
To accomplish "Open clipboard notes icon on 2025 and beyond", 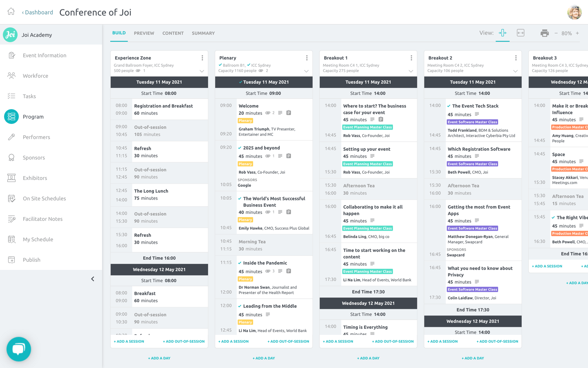I will tap(289, 156).
